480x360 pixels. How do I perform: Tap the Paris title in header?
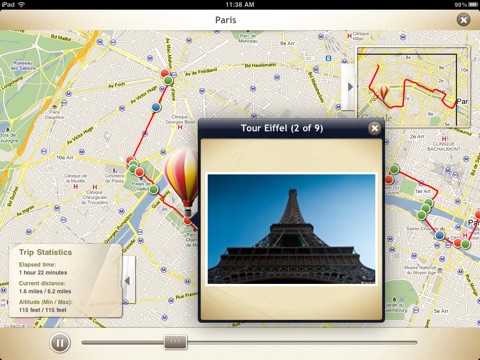pos(226,20)
